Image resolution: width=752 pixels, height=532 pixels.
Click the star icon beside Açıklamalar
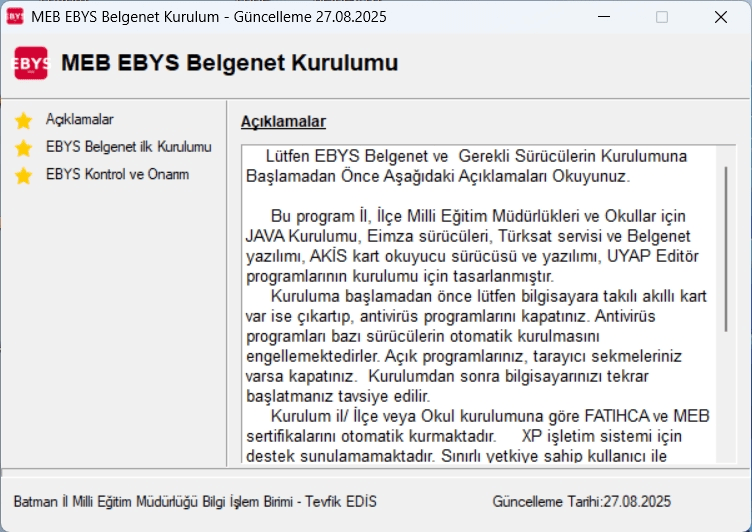point(23,121)
